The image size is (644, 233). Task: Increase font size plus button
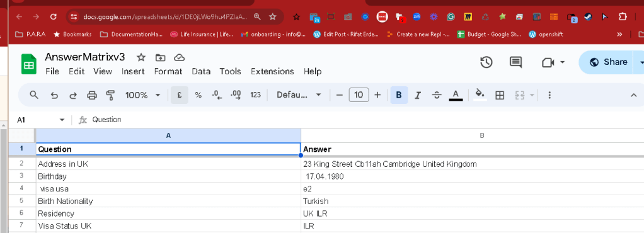(x=378, y=95)
